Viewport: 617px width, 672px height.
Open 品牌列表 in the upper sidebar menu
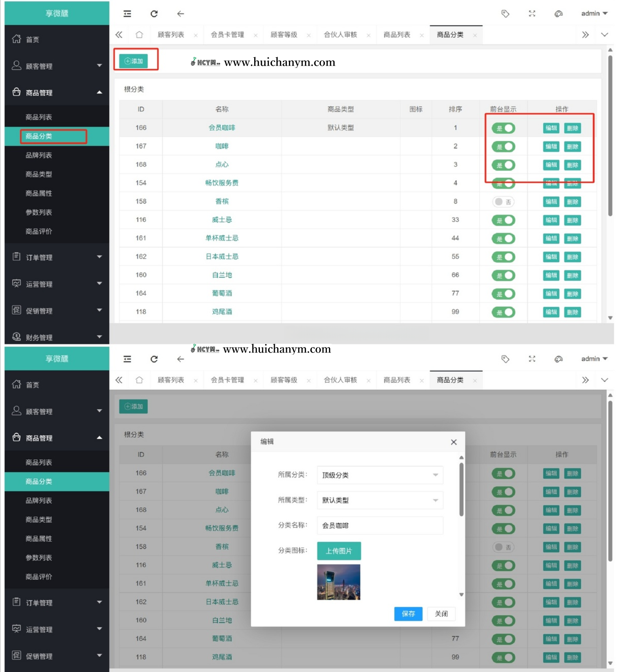[x=39, y=155]
